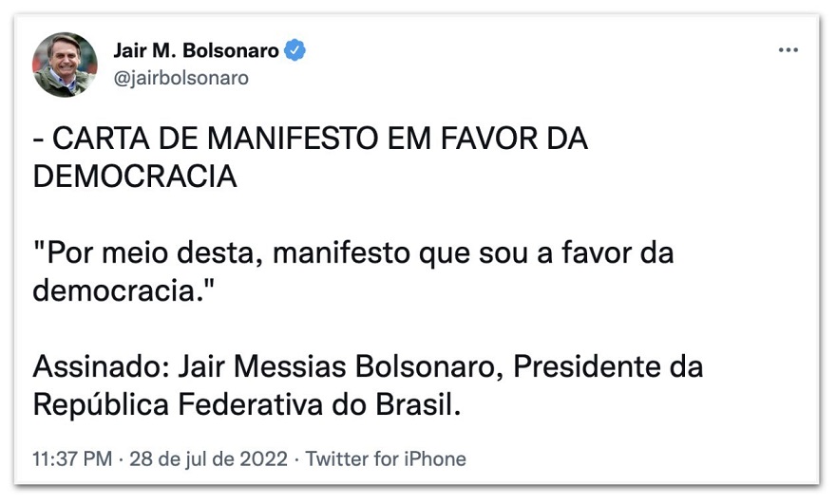
Task: Click the word CARTA in the heading
Action: click(x=89, y=139)
